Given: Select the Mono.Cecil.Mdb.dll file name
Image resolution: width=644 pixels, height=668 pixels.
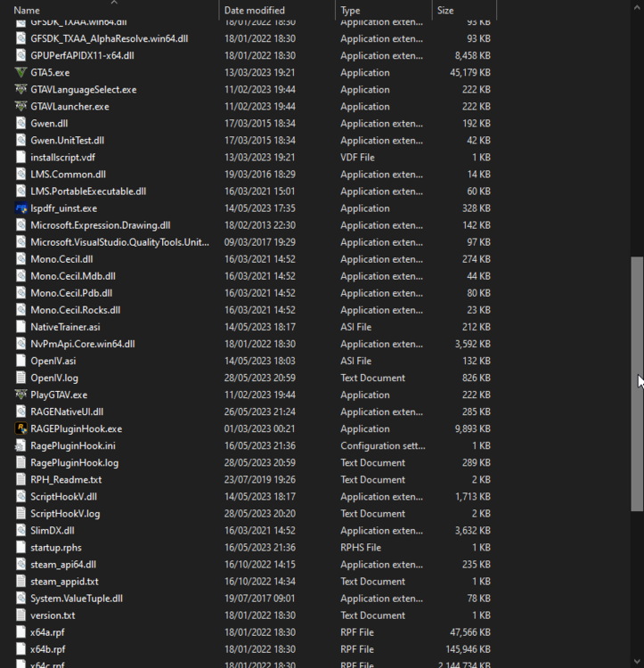Looking at the screenshot, I should pos(73,276).
